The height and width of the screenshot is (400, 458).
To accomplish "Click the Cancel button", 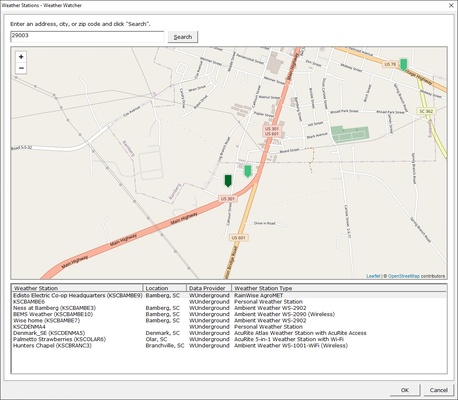I will 439,390.
